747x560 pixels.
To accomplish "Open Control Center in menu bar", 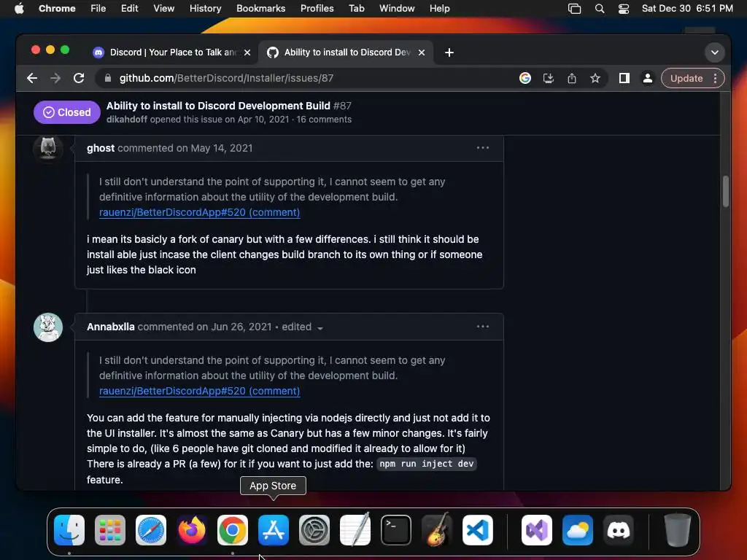I will point(624,9).
